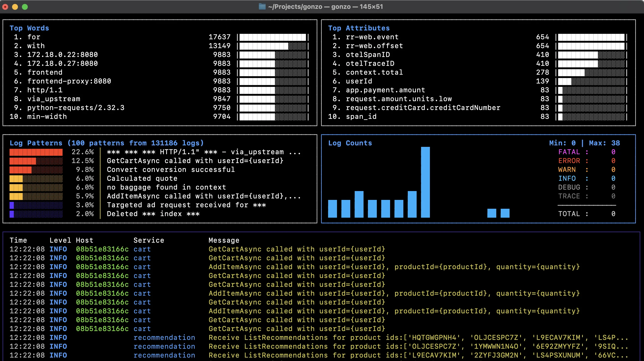Focus the Log Counts panel heading
Image resolution: width=644 pixels, height=361 pixels.
tap(350, 143)
